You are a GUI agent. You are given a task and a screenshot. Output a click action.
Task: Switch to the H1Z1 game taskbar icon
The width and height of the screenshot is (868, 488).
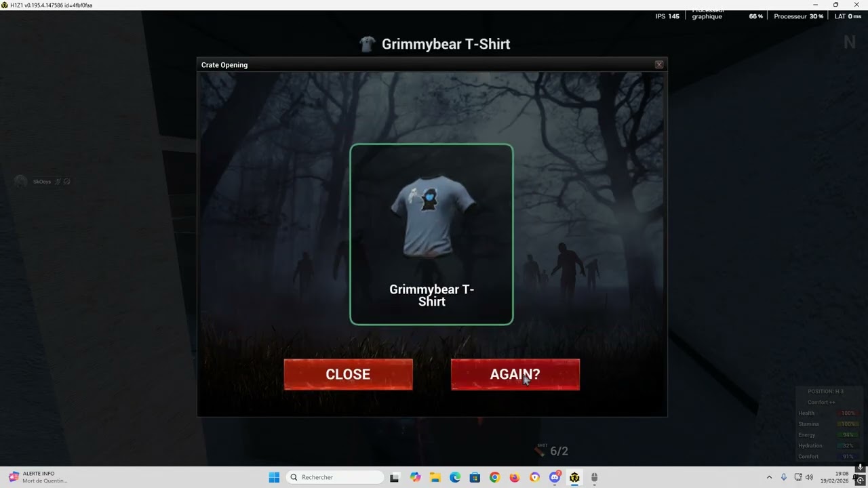575,477
